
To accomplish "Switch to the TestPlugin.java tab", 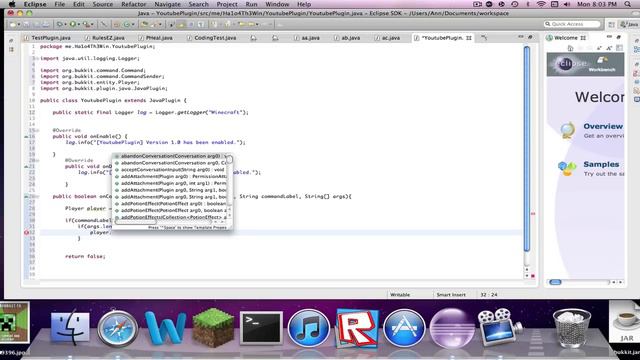I will pyautogui.click(x=47, y=38).
